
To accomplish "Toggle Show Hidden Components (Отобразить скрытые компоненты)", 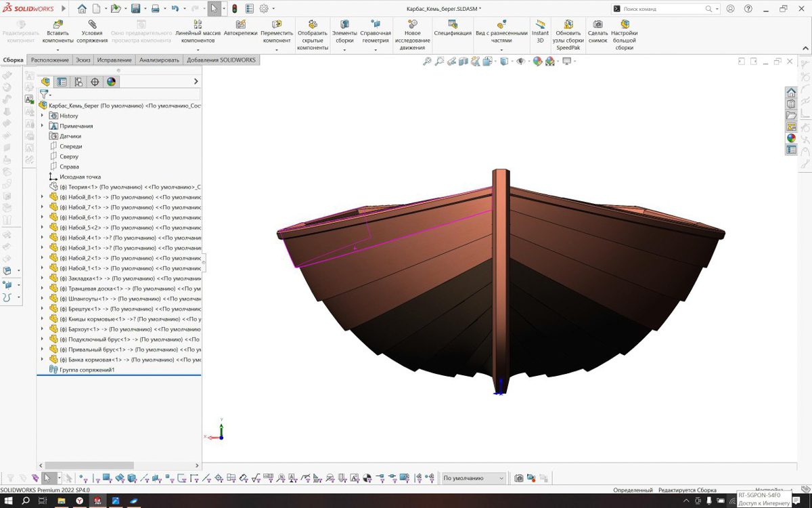I will point(312,24).
